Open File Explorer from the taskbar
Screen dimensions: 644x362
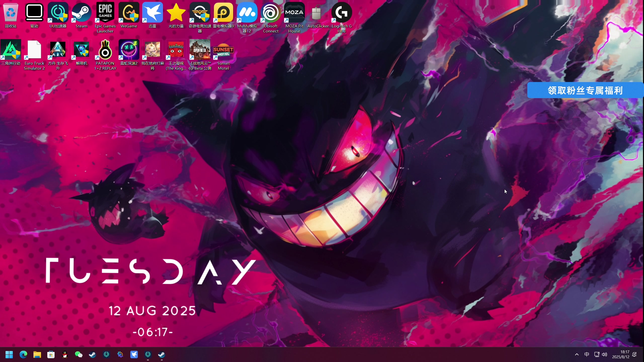(37, 354)
